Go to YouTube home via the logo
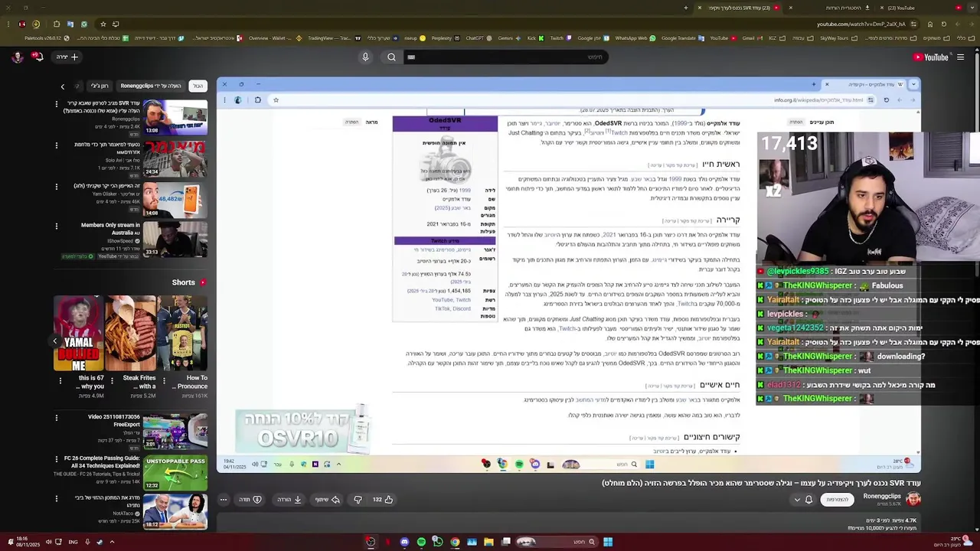 click(930, 57)
